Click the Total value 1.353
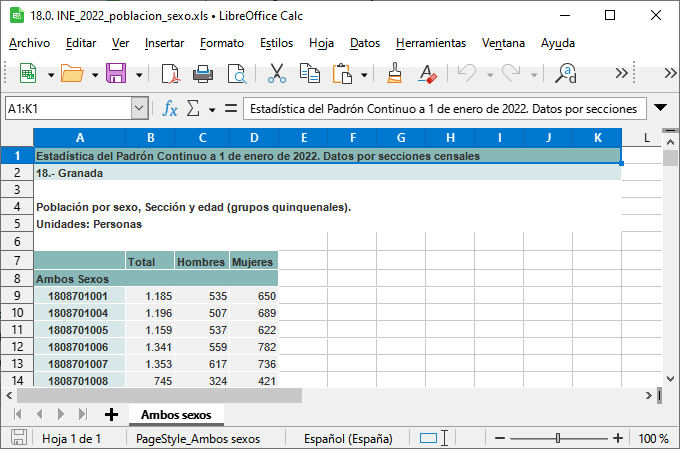The image size is (680, 449). click(x=150, y=364)
